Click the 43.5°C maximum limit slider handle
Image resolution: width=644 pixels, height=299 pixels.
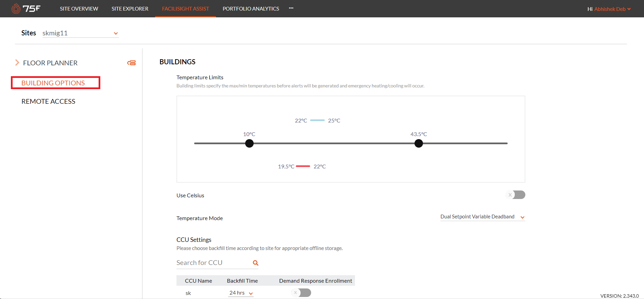(419, 144)
